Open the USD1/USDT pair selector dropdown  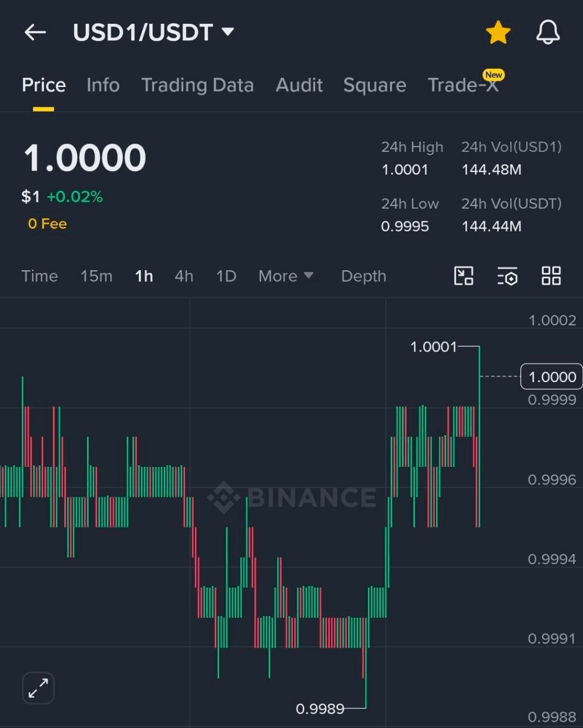click(x=154, y=32)
